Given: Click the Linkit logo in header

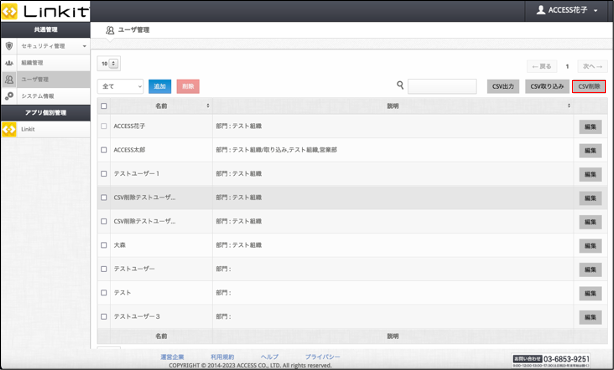Looking at the screenshot, I should pyautogui.click(x=45, y=11).
